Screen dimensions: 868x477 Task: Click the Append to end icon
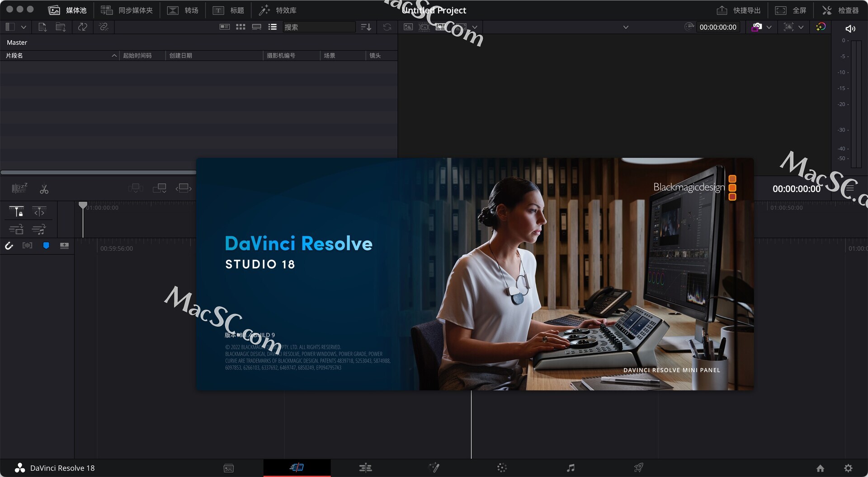160,188
